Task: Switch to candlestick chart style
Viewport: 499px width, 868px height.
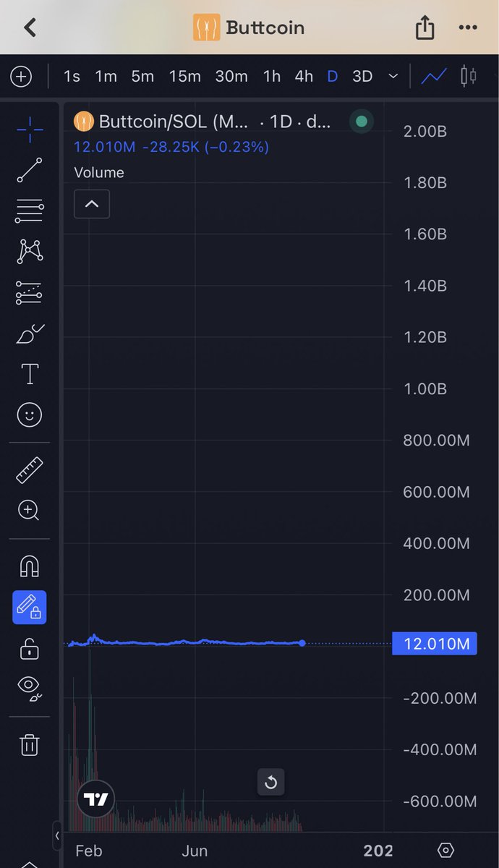Action: [469, 76]
